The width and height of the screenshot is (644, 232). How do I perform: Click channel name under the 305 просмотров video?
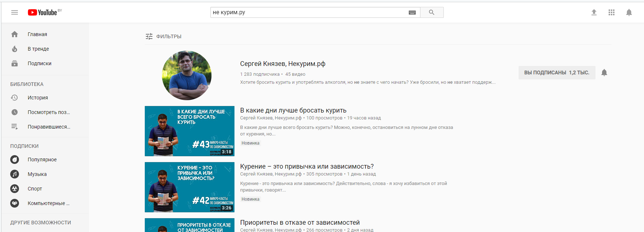click(271, 174)
